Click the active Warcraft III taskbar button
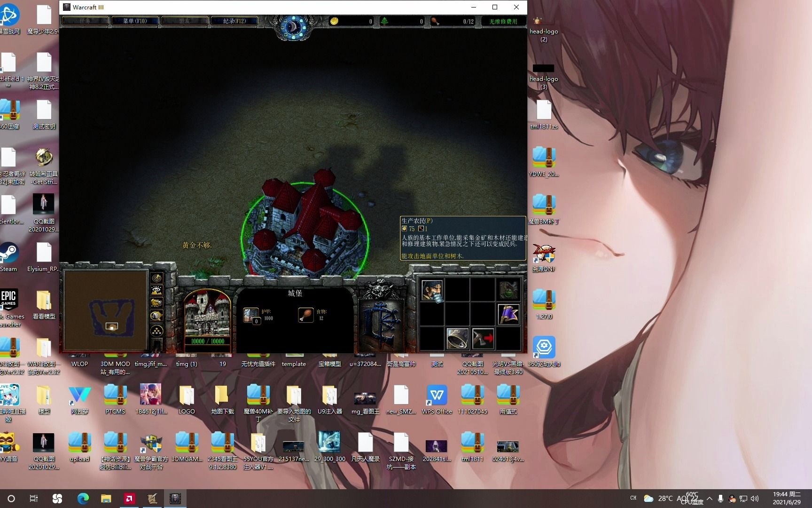Screen dimensions: 812x508 [x=175, y=499]
